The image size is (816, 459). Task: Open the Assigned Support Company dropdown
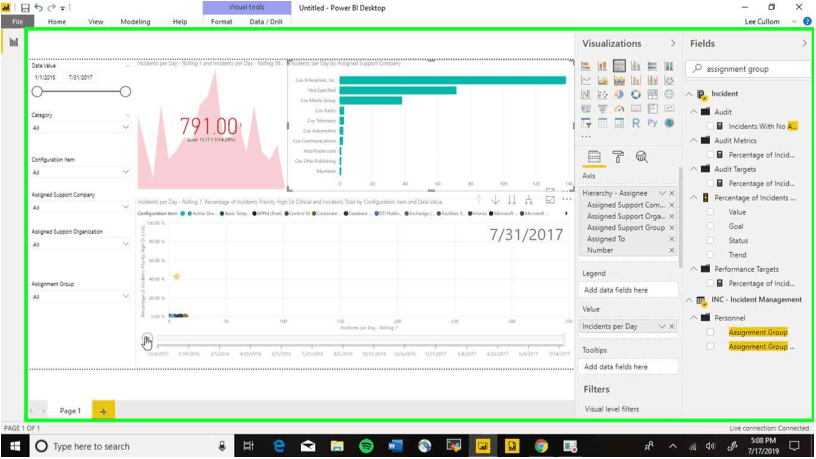click(x=125, y=207)
